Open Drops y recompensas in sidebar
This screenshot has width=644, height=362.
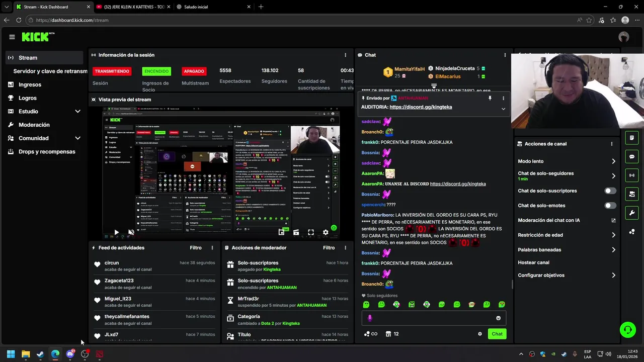(x=47, y=151)
